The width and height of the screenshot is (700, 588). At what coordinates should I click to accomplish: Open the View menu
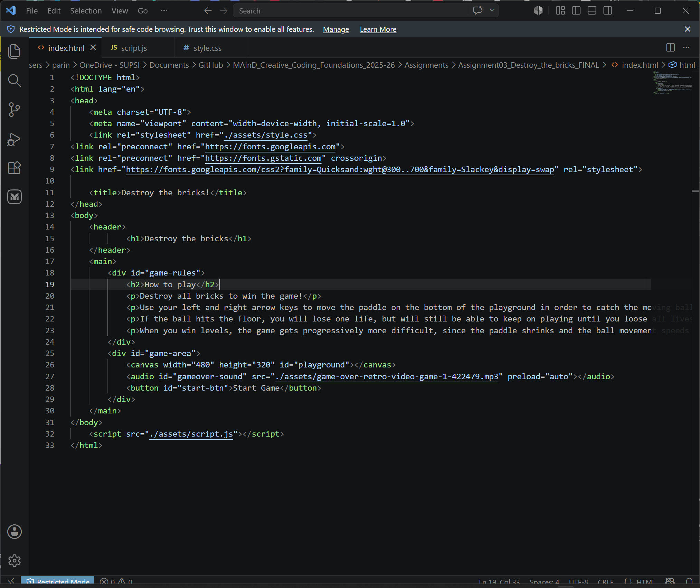(x=120, y=11)
